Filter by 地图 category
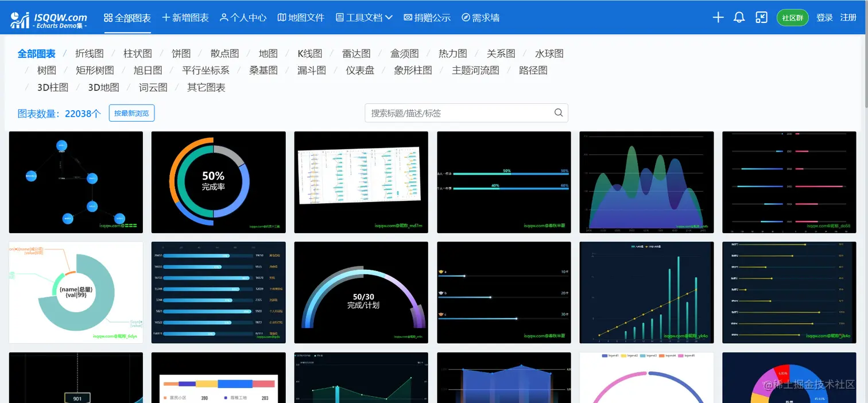This screenshot has height=403, width=868. point(268,53)
